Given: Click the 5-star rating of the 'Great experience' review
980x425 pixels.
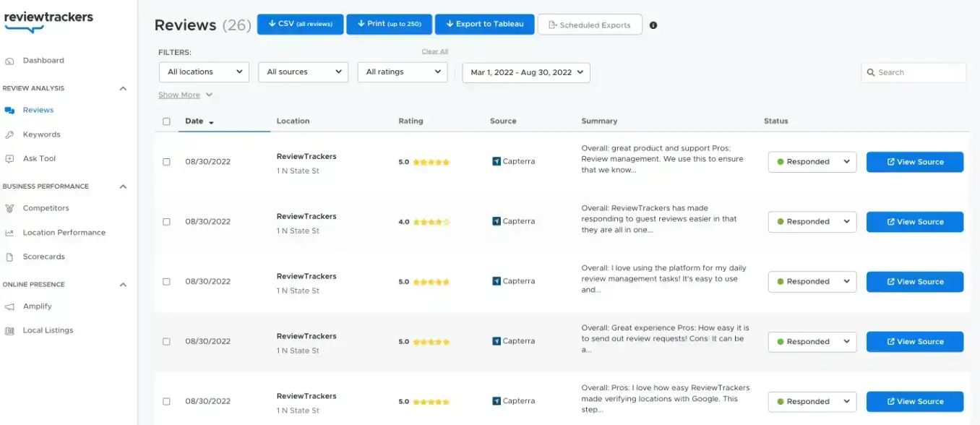Looking at the screenshot, I should [431, 342].
